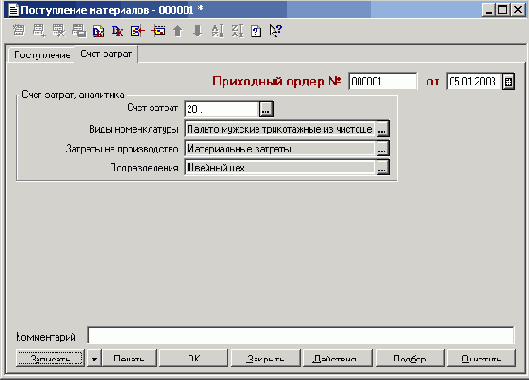Click the Комментарий label

click(46, 337)
